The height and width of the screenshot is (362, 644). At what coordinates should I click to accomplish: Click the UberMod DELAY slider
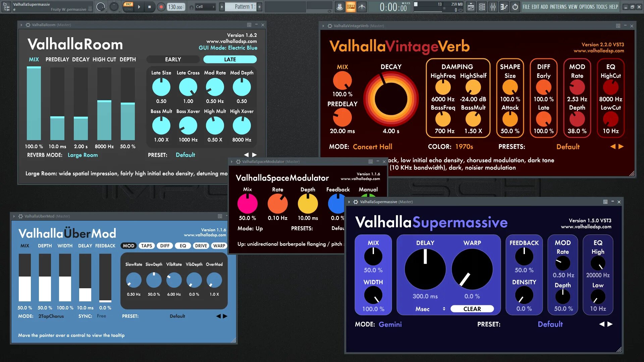tap(85, 278)
